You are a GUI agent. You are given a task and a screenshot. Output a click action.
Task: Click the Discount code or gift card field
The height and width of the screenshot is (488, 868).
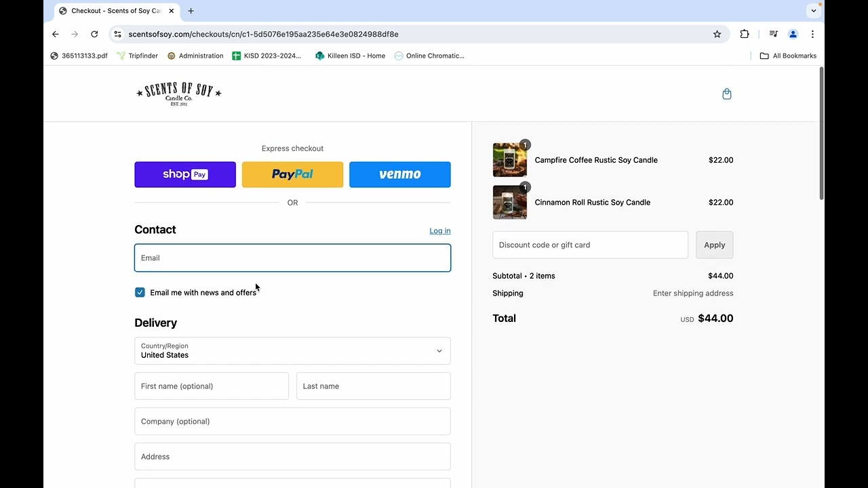coord(590,245)
